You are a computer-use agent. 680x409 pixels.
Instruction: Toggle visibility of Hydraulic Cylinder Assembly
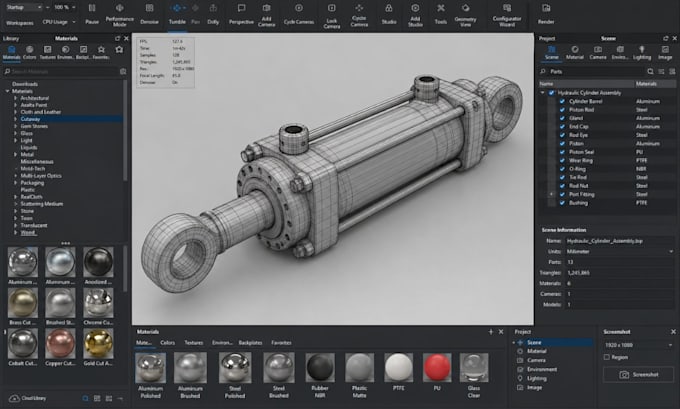click(551, 93)
